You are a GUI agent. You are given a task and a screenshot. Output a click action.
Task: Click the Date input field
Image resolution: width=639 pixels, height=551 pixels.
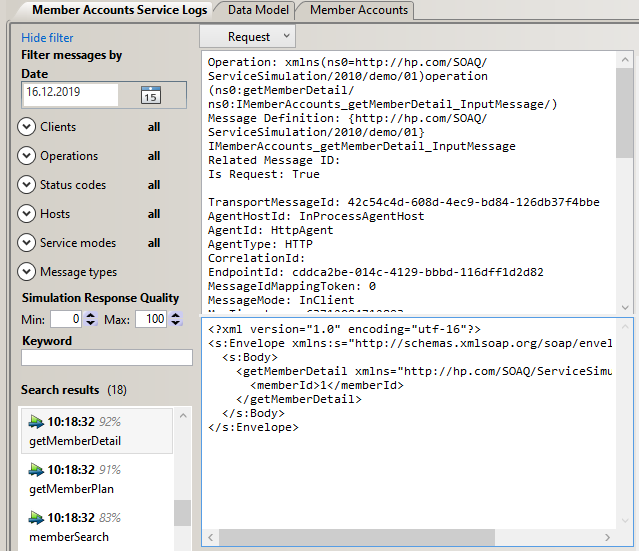(x=68, y=95)
